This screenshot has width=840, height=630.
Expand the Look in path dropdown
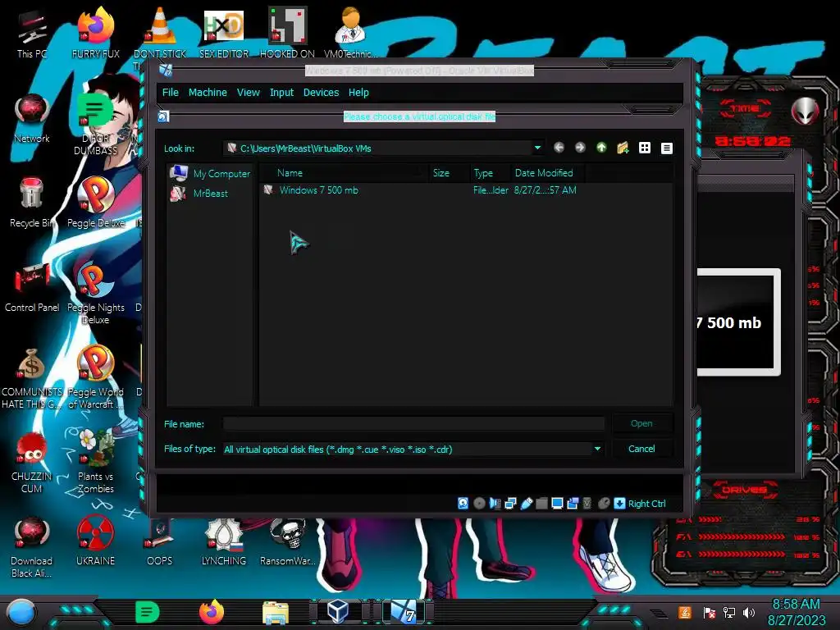pyautogui.click(x=537, y=148)
